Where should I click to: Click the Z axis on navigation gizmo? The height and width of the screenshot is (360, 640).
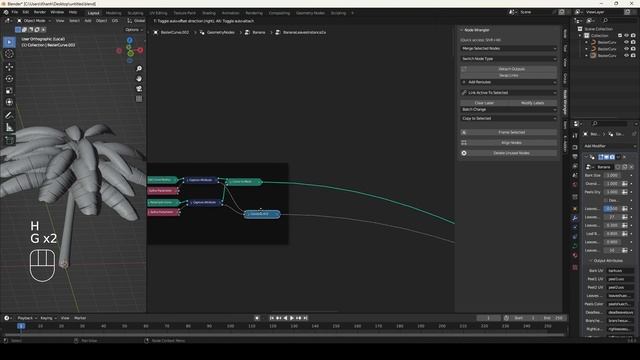[129, 40]
